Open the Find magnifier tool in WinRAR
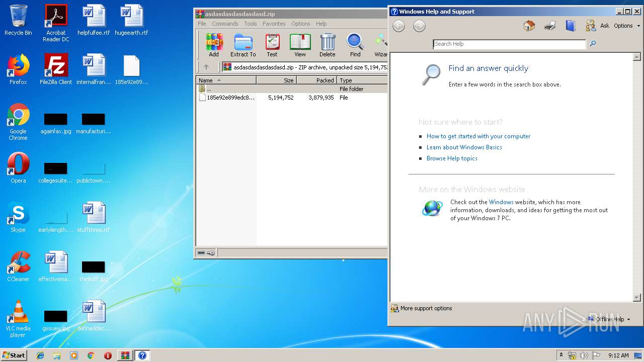This screenshot has height=362, width=644. pyautogui.click(x=355, y=45)
